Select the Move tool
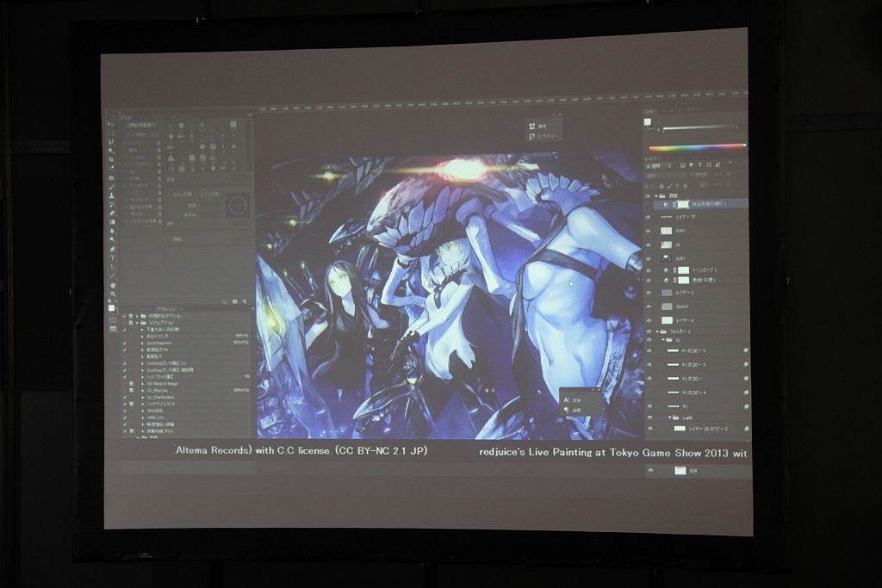 tap(112, 124)
